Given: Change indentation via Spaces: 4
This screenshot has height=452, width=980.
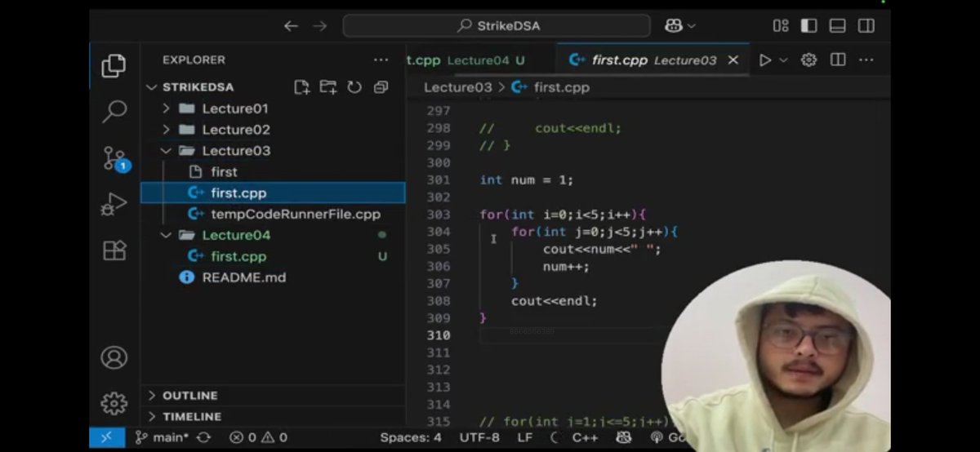Looking at the screenshot, I should 411,437.
